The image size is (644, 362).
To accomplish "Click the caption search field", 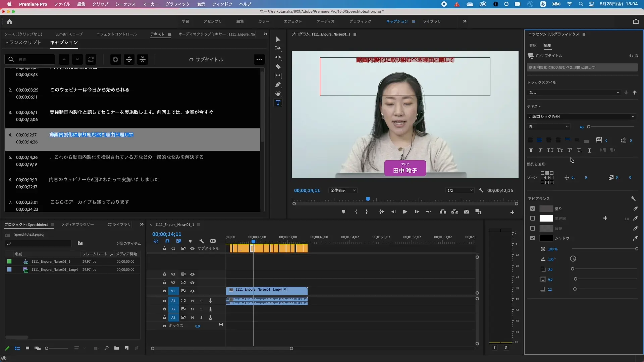I will (30, 59).
